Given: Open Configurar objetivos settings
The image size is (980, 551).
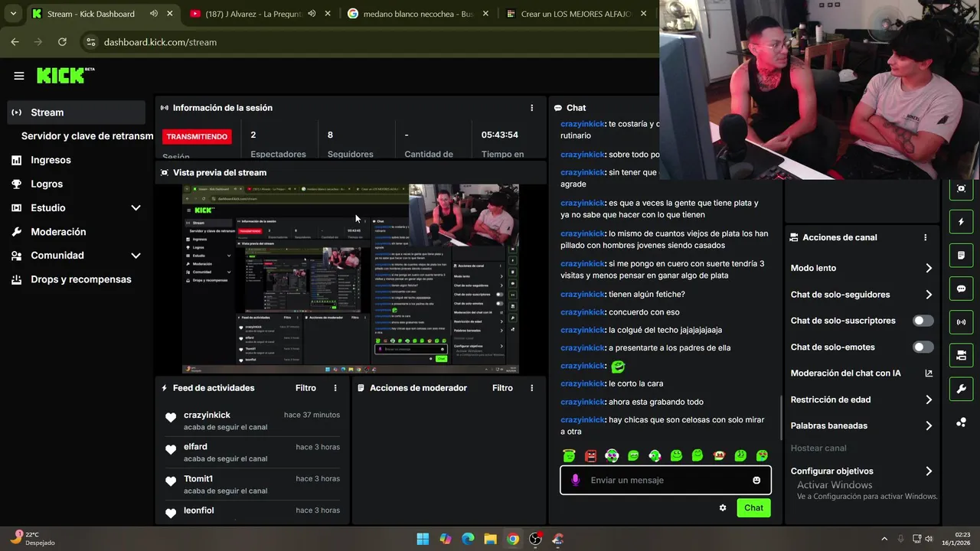Looking at the screenshot, I should pyautogui.click(x=862, y=471).
